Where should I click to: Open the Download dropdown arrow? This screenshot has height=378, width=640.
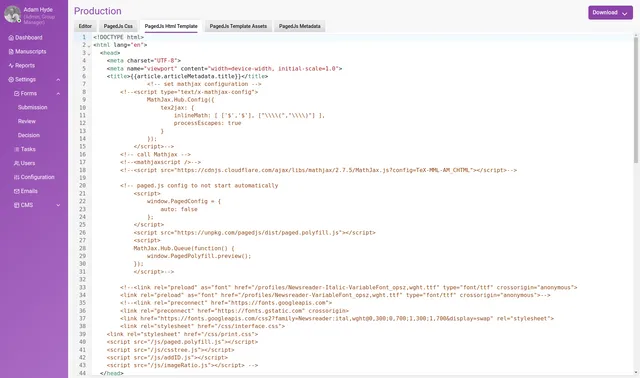point(624,13)
